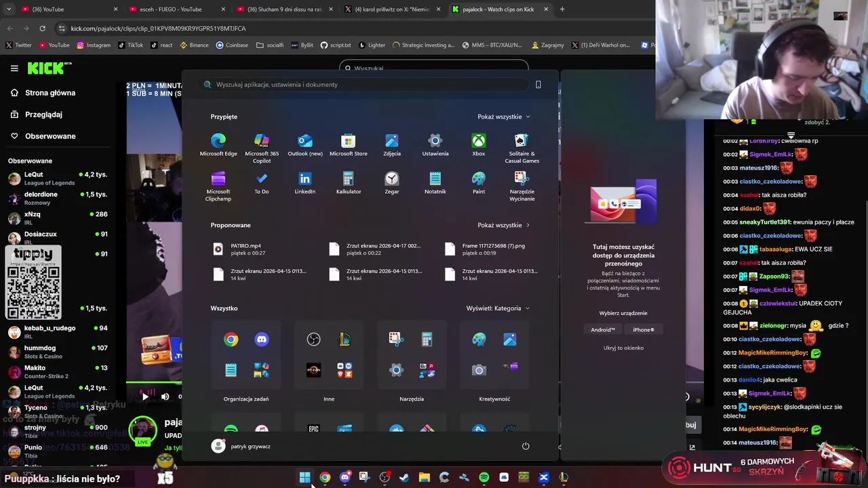Play the Kick clip video
The width and height of the screenshot is (868, 488).
click(x=144, y=396)
